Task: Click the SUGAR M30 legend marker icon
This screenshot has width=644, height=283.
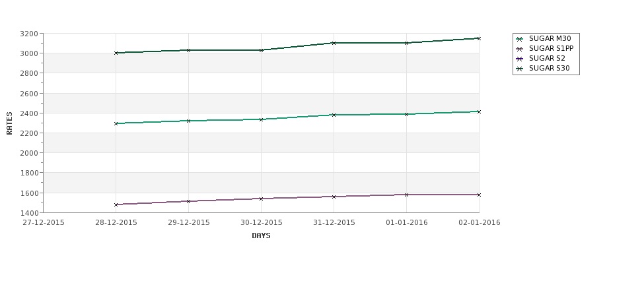Action: point(520,39)
